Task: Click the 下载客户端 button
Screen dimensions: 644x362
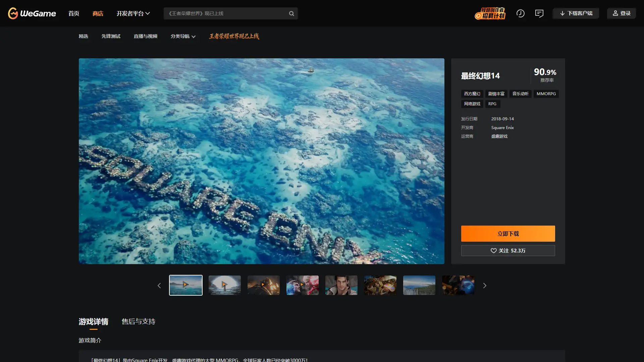Action: pos(576,13)
